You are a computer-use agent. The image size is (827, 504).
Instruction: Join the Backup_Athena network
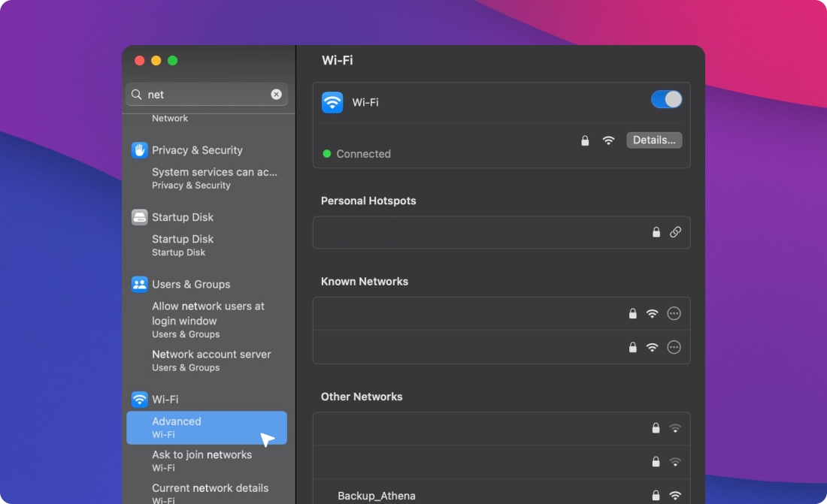[377, 496]
